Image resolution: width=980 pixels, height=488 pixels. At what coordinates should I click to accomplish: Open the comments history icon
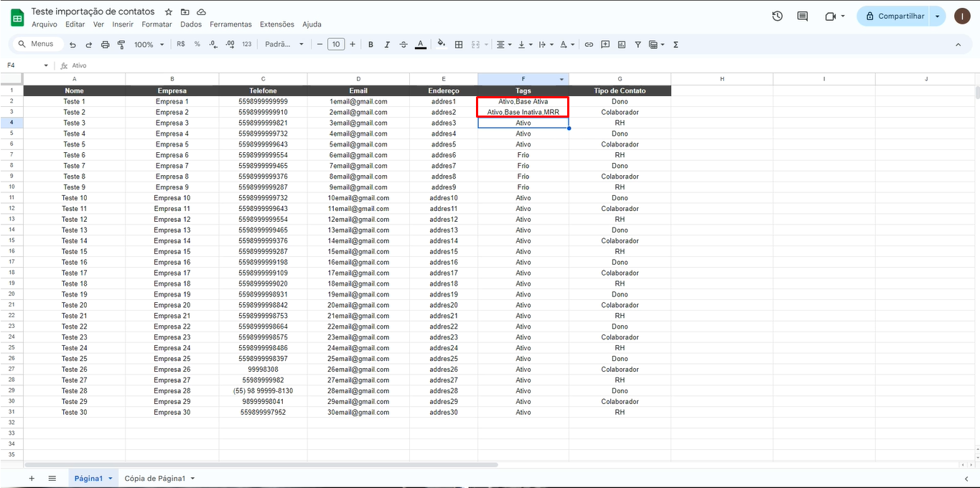[x=803, y=16]
